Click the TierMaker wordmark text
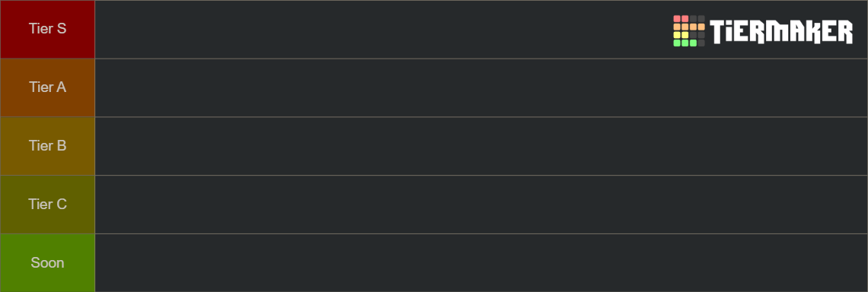Image resolution: width=868 pixels, height=292 pixels. pos(781,31)
